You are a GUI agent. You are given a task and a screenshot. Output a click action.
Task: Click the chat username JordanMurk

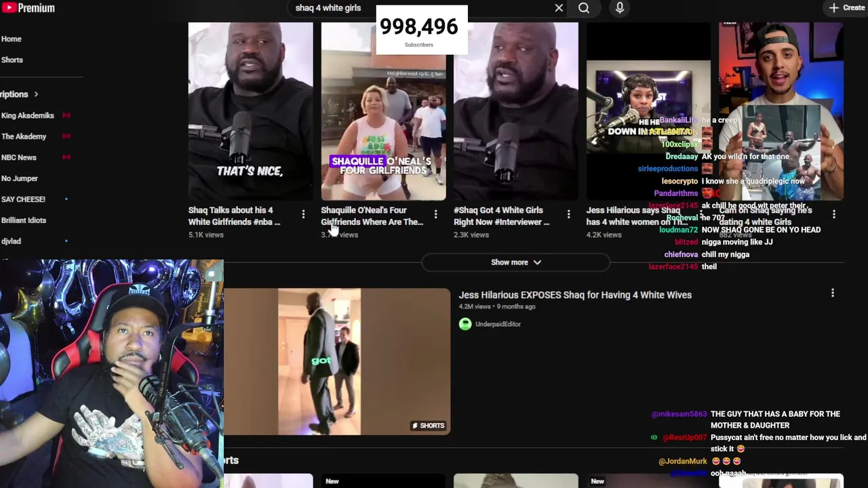click(683, 462)
